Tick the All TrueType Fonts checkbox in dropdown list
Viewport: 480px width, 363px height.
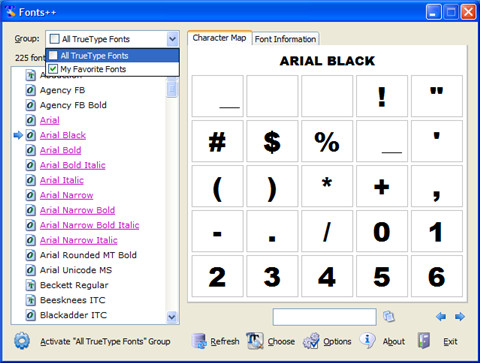(53, 55)
